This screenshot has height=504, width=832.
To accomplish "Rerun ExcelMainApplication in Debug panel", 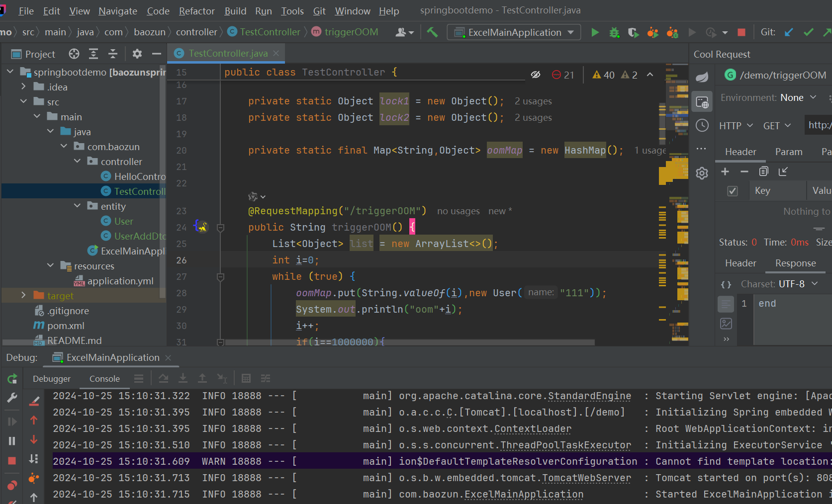I will coord(12,379).
